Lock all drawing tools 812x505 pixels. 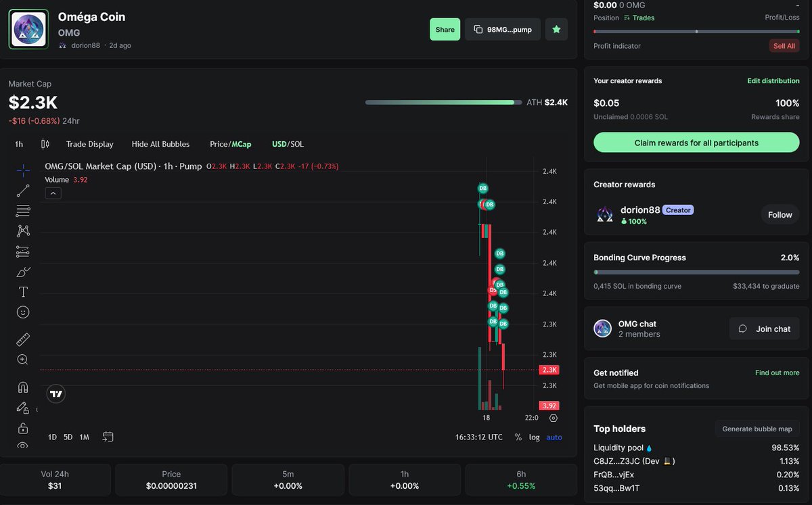click(23, 428)
